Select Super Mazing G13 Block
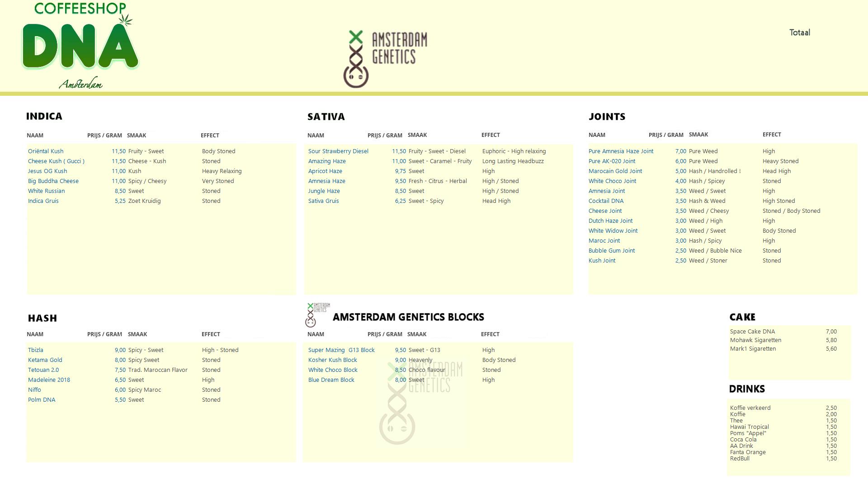Viewport: 868px width, 488px height. [341, 350]
